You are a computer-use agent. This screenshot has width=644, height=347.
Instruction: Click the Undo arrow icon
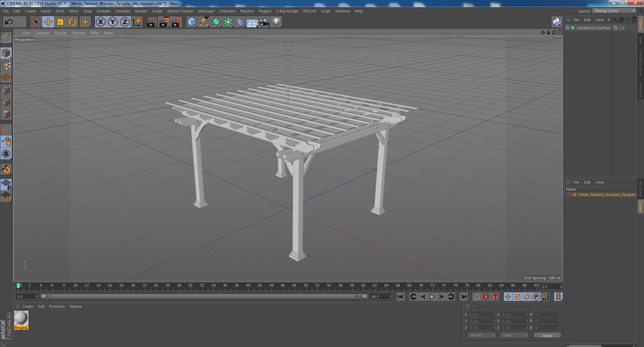click(9, 22)
